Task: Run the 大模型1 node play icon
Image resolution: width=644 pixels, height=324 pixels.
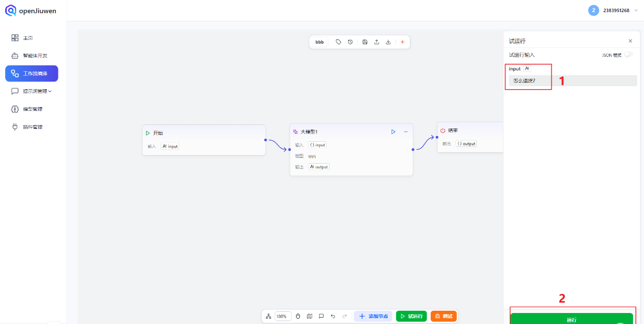Action: (393, 131)
